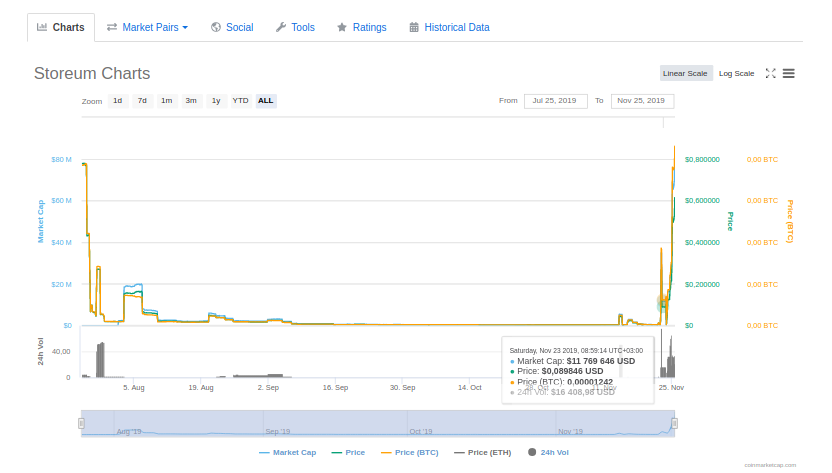This screenshot has width=832, height=473.
Task: Open the Charts tab
Action: click(60, 28)
